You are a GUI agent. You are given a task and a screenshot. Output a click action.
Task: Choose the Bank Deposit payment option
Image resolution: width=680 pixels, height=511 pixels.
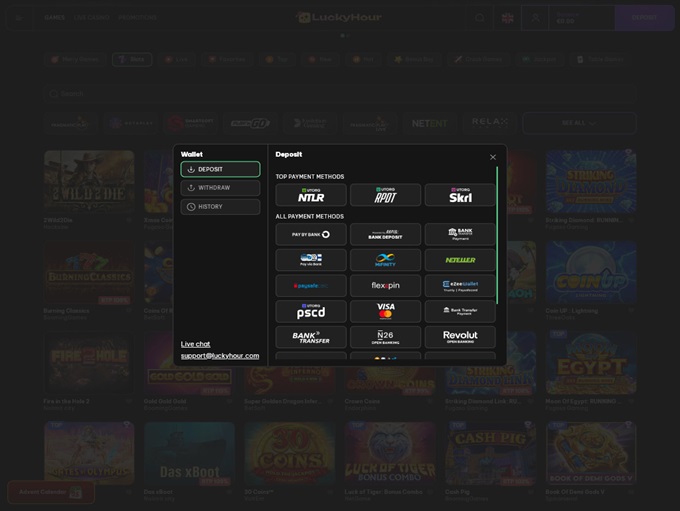point(385,235)
